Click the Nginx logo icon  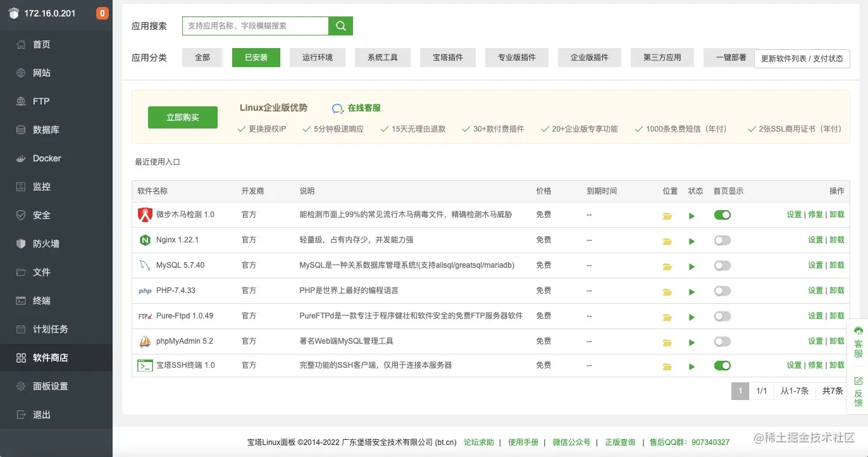(145, 240)
